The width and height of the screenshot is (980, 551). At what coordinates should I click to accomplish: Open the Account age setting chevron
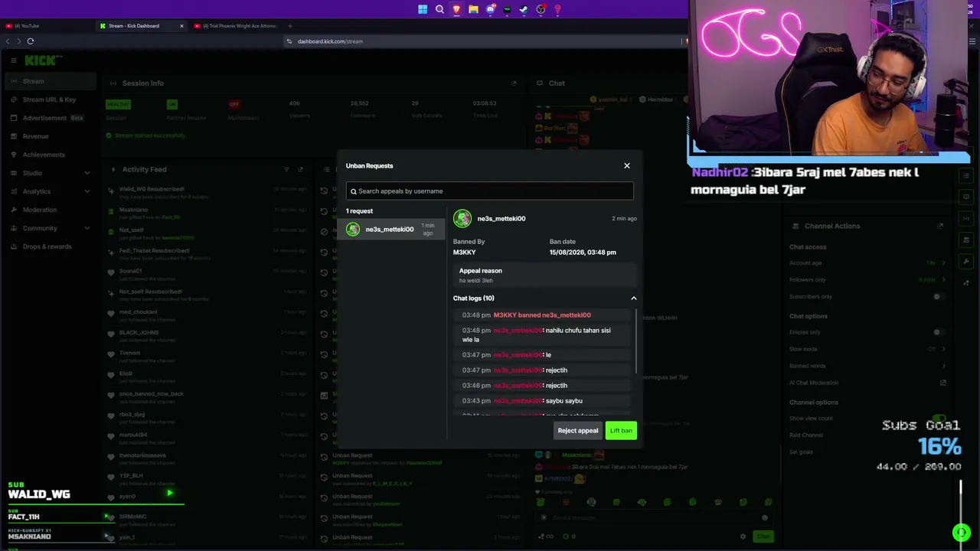coord(943,263)
